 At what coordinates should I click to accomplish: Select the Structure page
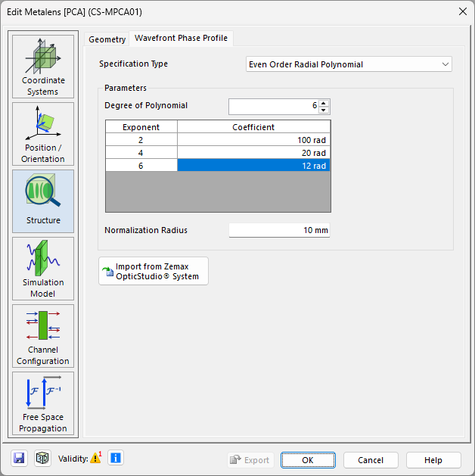(x=43, y=201)
